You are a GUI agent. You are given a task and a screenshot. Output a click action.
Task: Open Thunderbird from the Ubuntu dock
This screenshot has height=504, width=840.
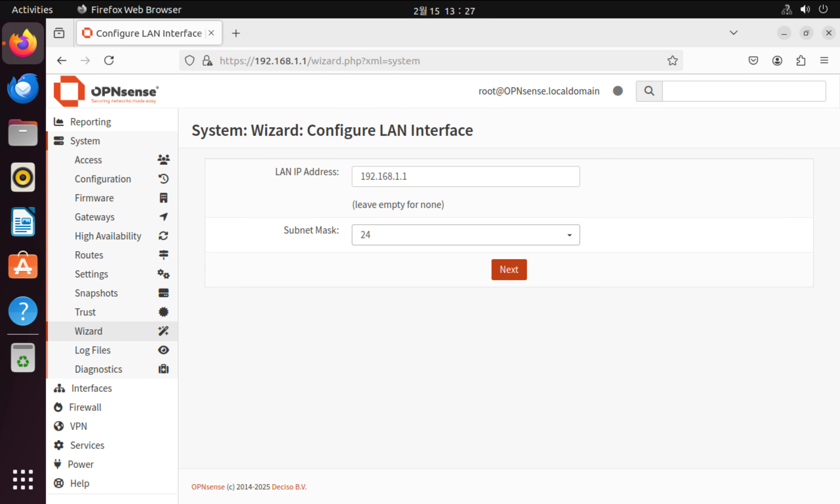tap(23, 88)
